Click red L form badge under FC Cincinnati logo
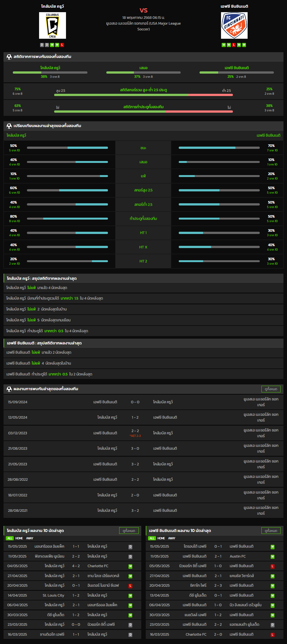This screenshot has height=644, width=287. (234, 45)
